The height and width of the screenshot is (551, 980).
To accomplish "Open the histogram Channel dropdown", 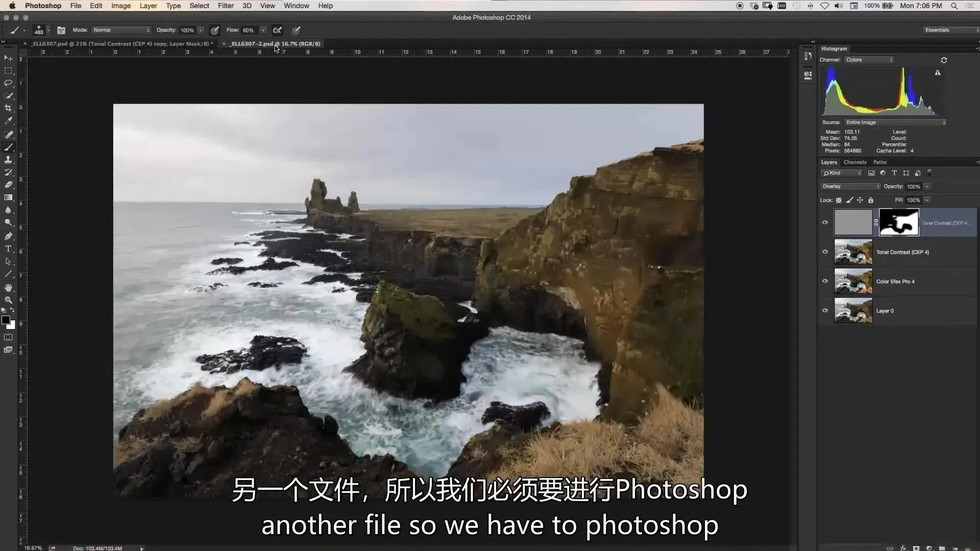I will pyautogui.click(x=869, y=60).
